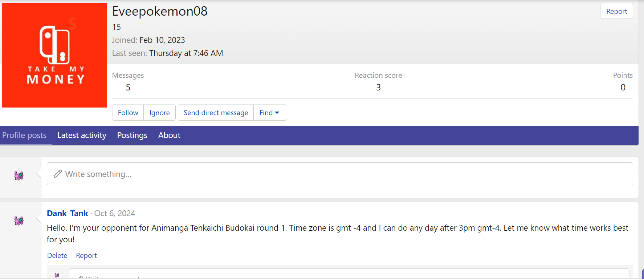View the Messages count of 5
Viewport: 644px width, 279px height.
128,87
